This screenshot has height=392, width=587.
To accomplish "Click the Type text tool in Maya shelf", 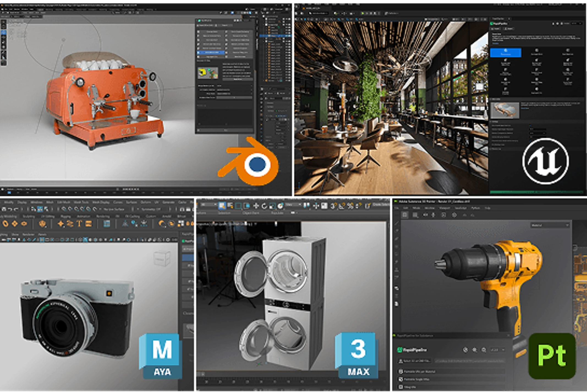I will 79,224.
